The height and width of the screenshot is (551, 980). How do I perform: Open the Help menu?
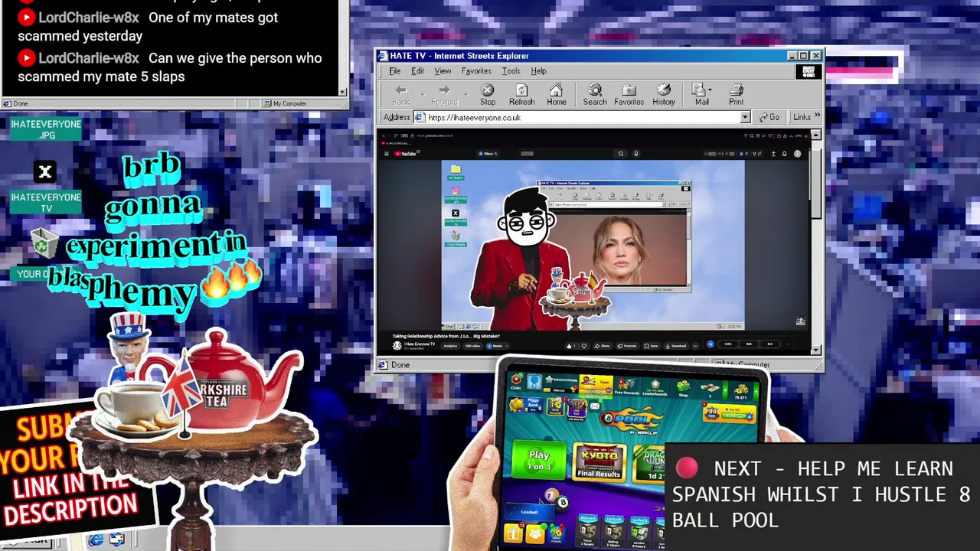538,71
